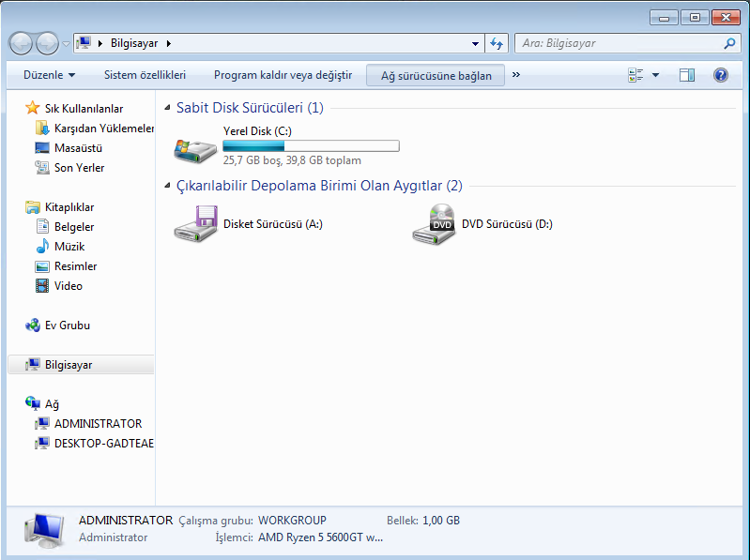This screenshot has width=750, height=560.
Task: Click the Ev Grubu homegroup icon
Action: coord(33,325)
